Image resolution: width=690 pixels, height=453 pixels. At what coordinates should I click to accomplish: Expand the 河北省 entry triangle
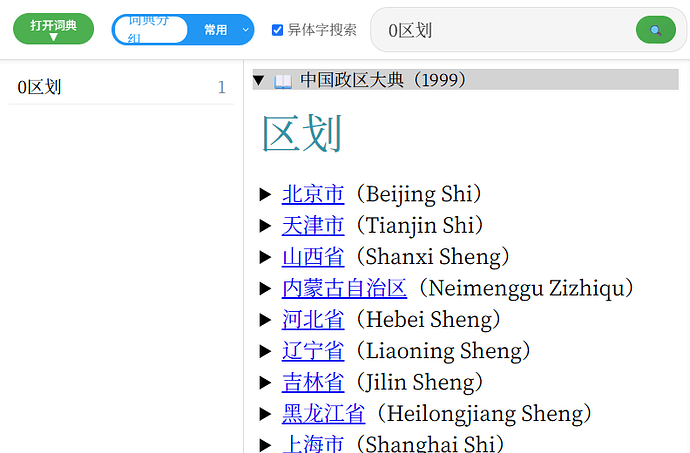click(x=265, y=320)
